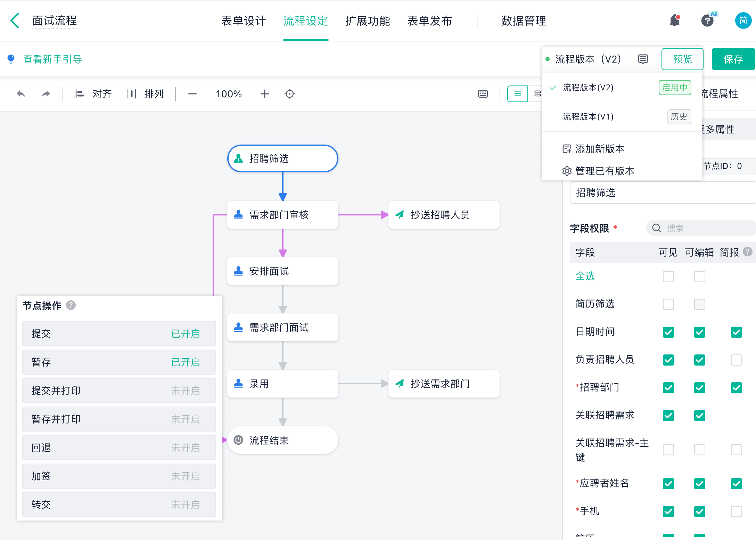
Task: Click the center canvas target icon
Action: click(x=289, y=94)
